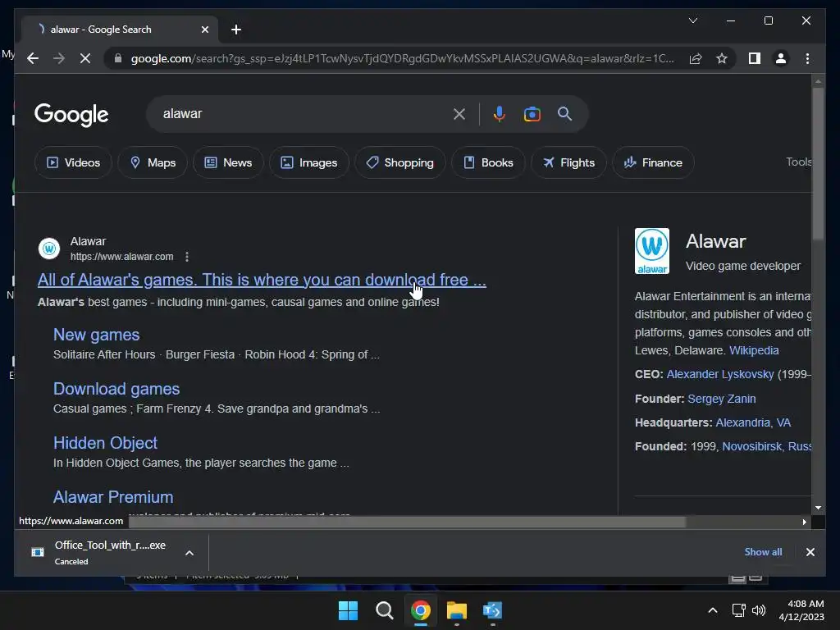Start voice search with microphone

500,113
